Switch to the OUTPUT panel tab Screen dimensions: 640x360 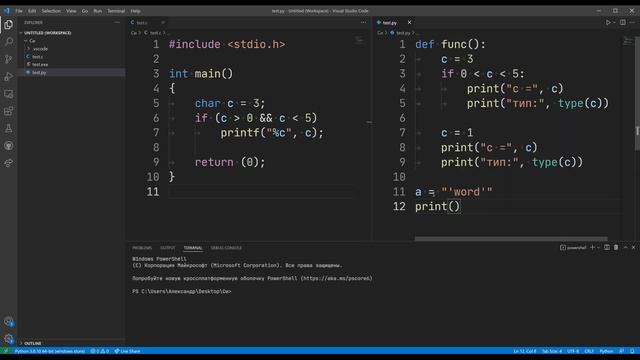(167, 248)
